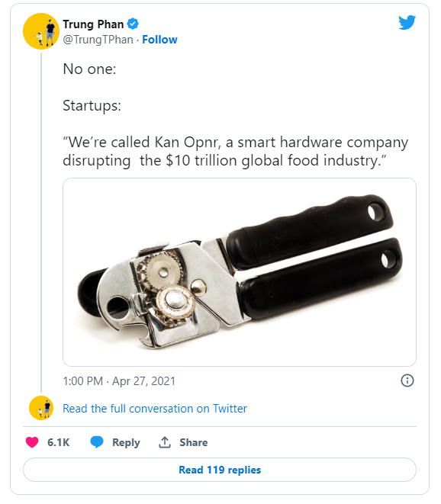Click the 6.1K likes count
The width and height of the screenshot is (441, 504).
click(x=59, y=442)
